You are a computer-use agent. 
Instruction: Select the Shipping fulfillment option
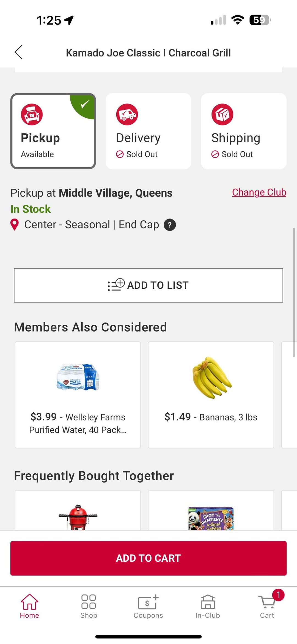click(244, 131)
